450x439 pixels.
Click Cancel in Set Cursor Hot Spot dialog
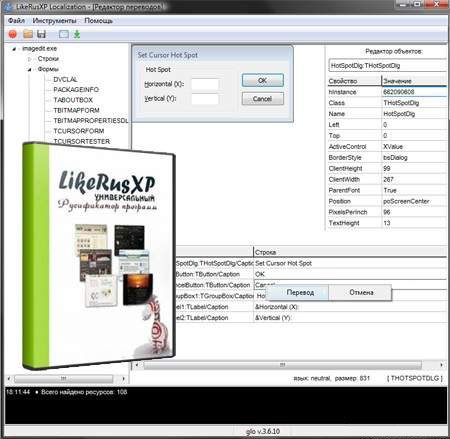tap(263, 99)
